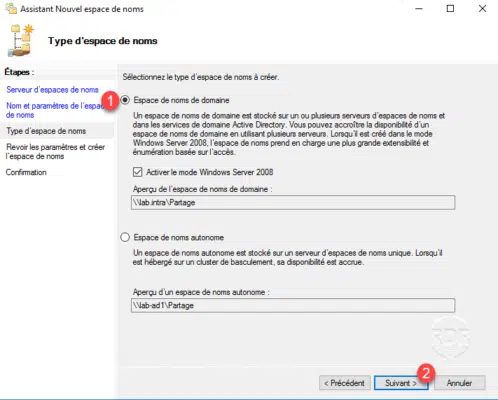
Task: Click the domain namespace preview field \\lab.intra\Partage
Action: [293, 203]
